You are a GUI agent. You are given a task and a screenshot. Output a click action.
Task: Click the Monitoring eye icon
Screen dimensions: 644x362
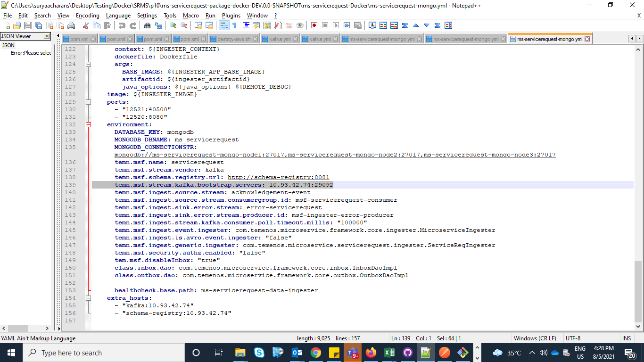300,25
